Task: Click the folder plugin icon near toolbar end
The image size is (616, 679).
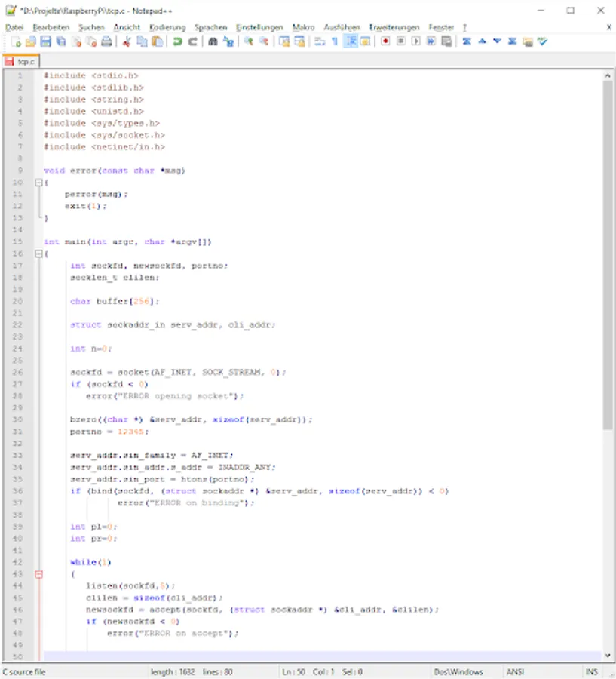Action: (x=527, y=41)
